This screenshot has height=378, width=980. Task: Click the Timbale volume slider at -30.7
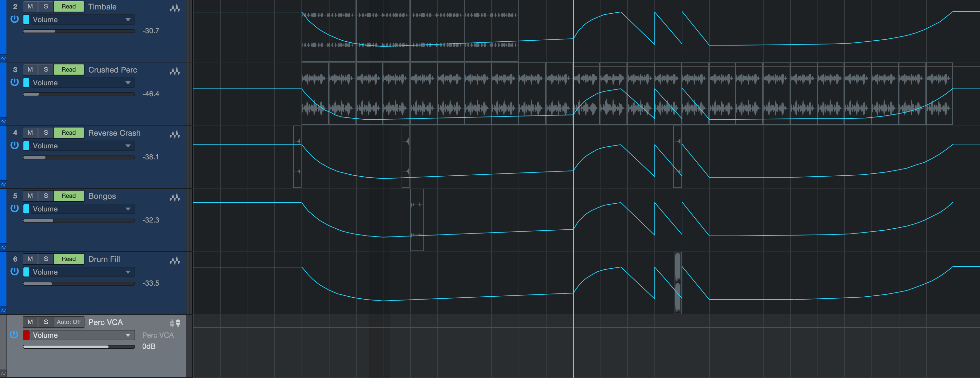pyautogui.click(x=79, y=31)
